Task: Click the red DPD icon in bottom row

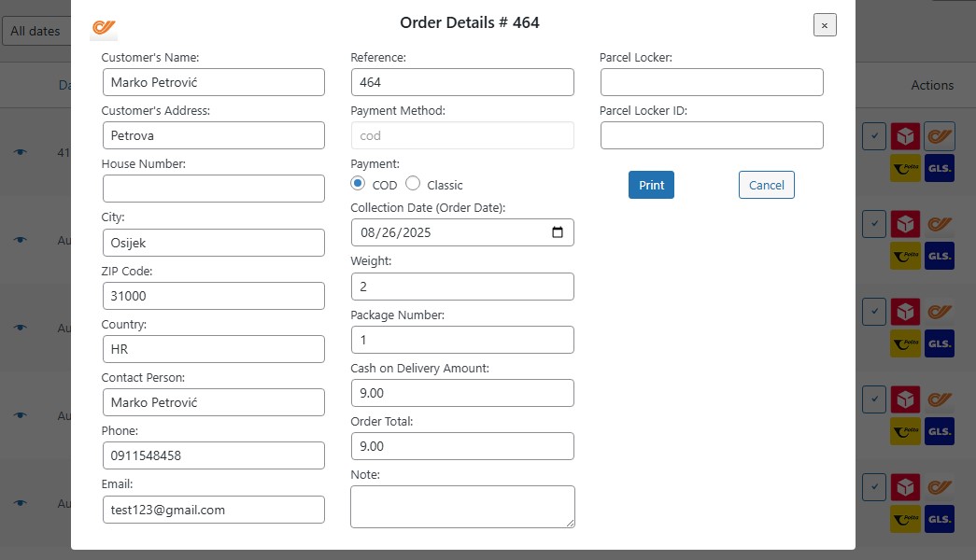Action: tap(905, 487)
